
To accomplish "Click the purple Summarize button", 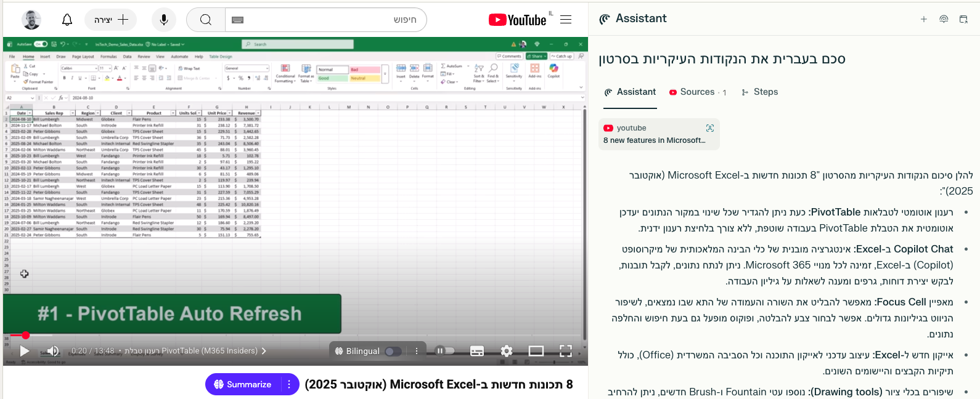I will [x=243, y=384].
